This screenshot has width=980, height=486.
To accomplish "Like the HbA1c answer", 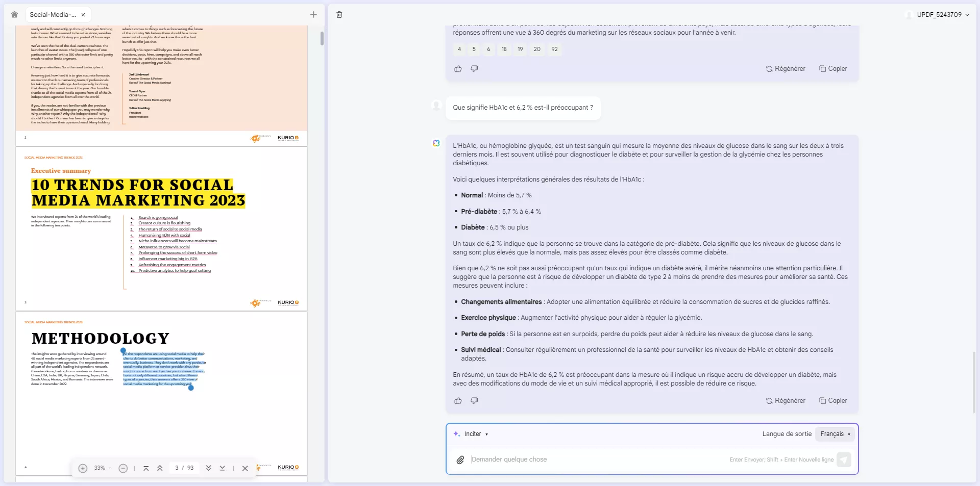I will click(458, 401).
